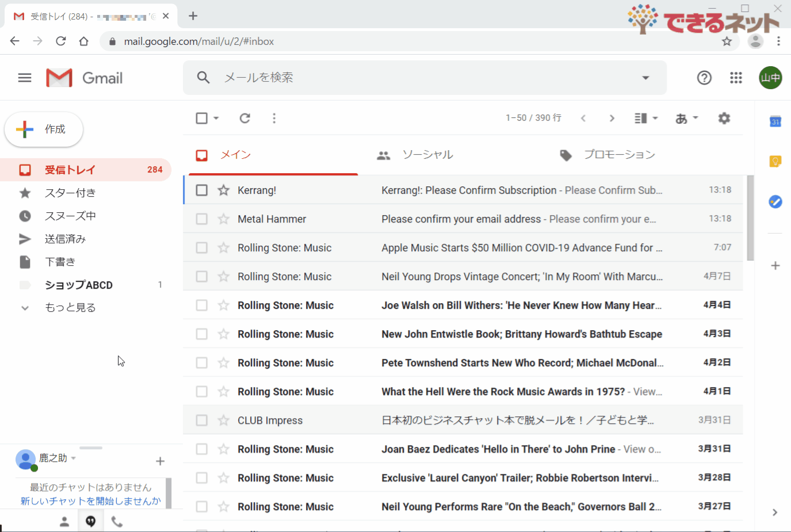
Task: Star the Neil Young Drops Vintage Concert email
Action: (x=224, y=276)
